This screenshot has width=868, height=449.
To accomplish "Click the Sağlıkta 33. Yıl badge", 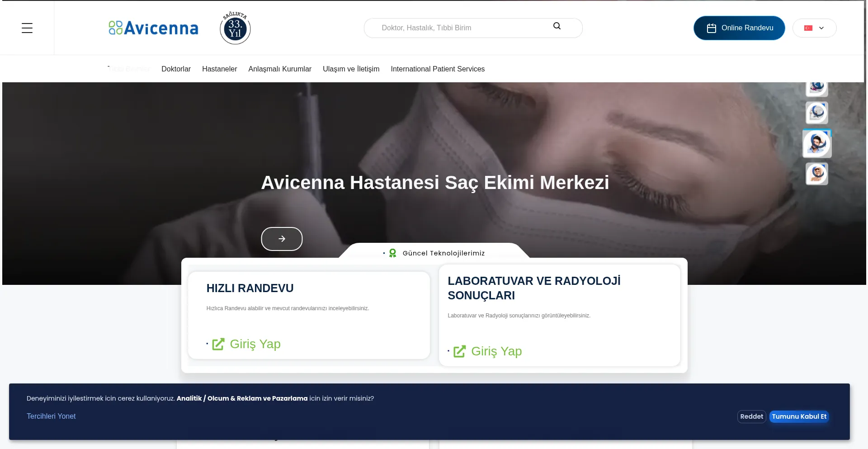I will pyautogui.click(x=235, y=28).
